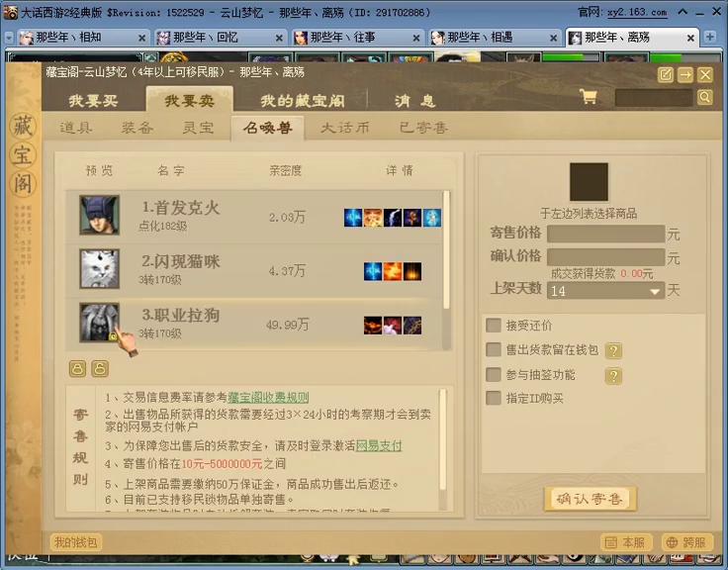
Task: Click the unlocked padlock icon below pet list
Action: tap(99, 369)
